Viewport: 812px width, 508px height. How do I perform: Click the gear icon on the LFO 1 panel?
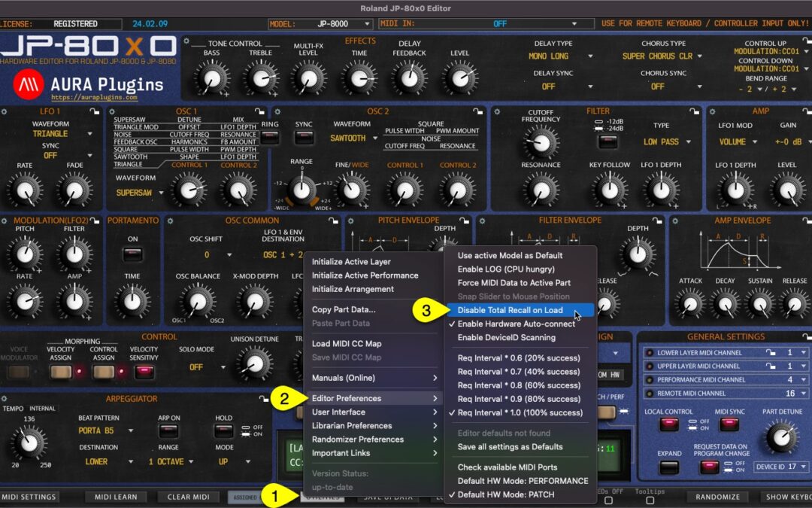pos(5,110)
